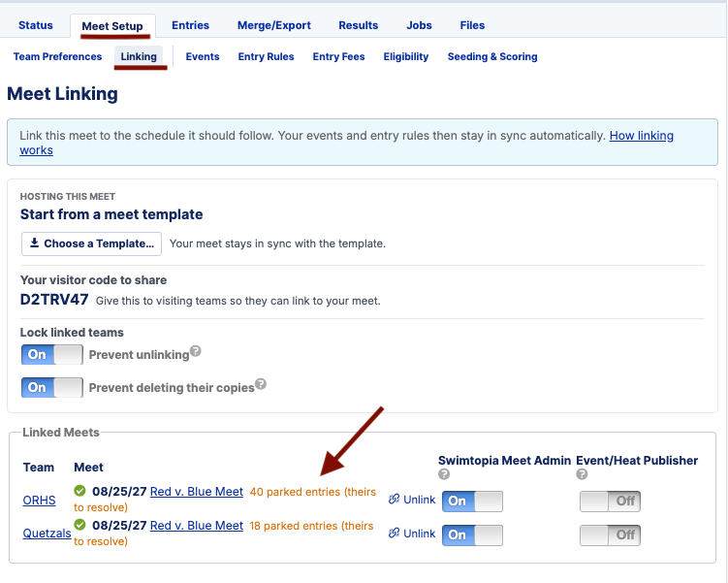Screen dimensions: 728x583
Task: Click green check icon in Quetzals row
Action: [79, 525]
